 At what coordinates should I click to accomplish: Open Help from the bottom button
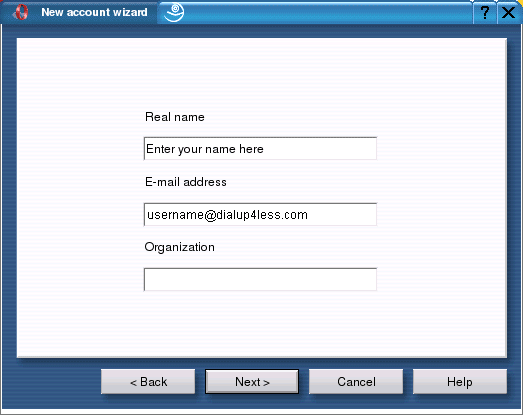460,381
